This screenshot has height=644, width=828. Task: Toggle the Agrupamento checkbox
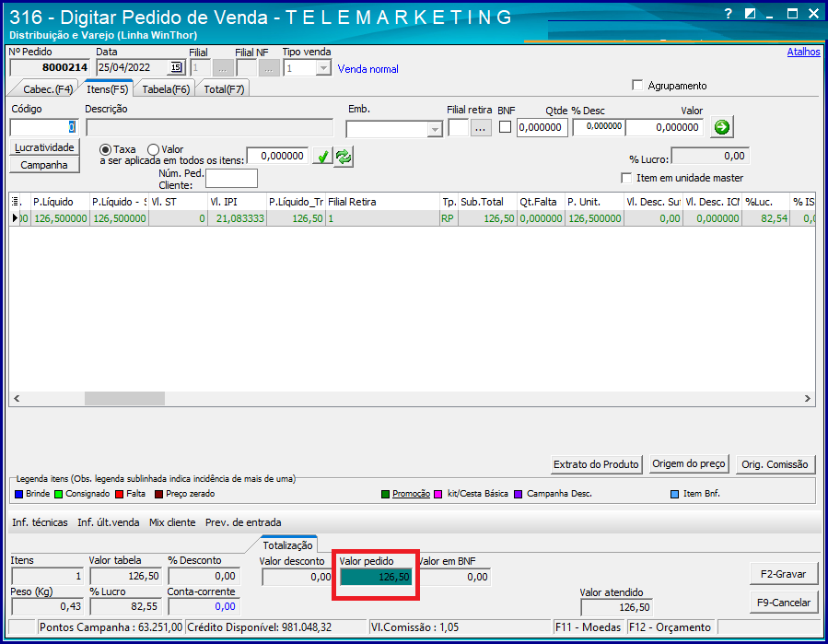click(638, 85)
